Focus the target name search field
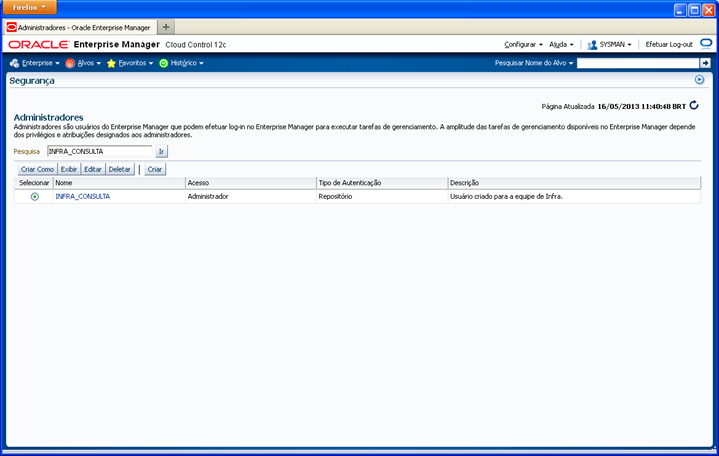719x456 pixels. 637,63
